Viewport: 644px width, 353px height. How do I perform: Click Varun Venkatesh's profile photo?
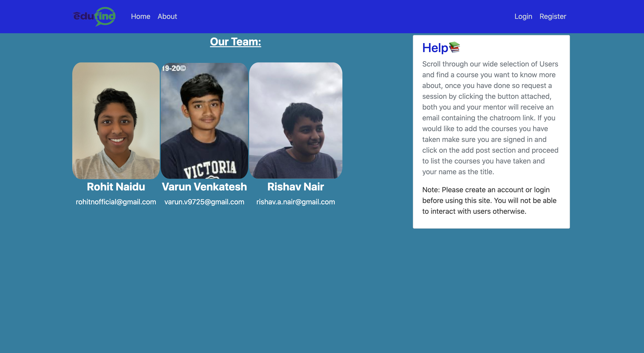click(204, 121)
